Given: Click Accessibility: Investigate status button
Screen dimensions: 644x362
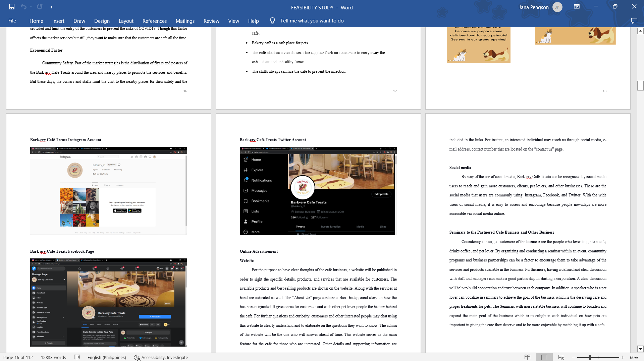Looking at the screenshot, I should [161, 357].
